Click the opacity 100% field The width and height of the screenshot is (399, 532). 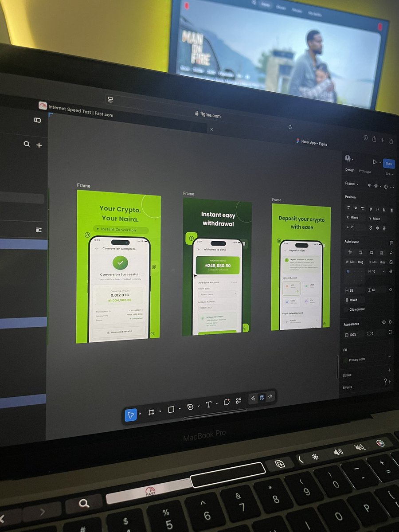[354, 334]
